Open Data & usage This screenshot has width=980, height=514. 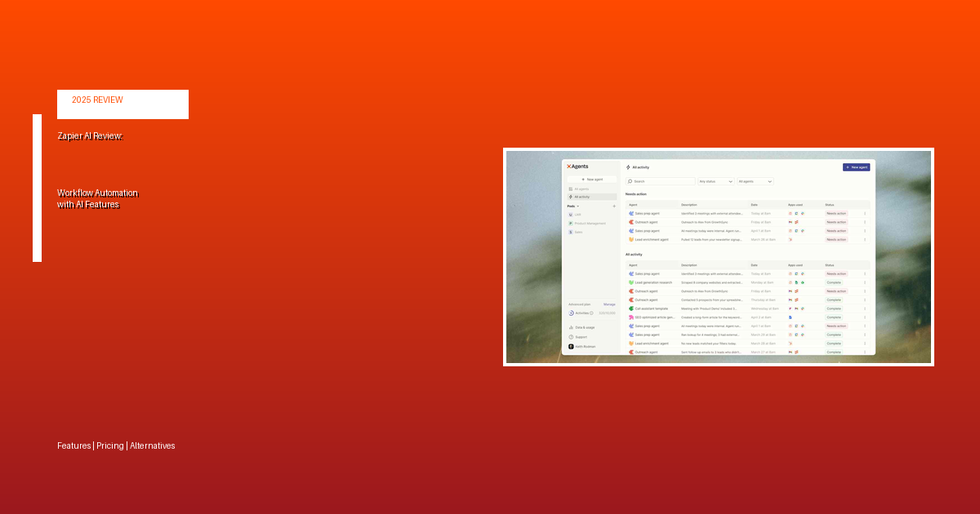point(581,327)
